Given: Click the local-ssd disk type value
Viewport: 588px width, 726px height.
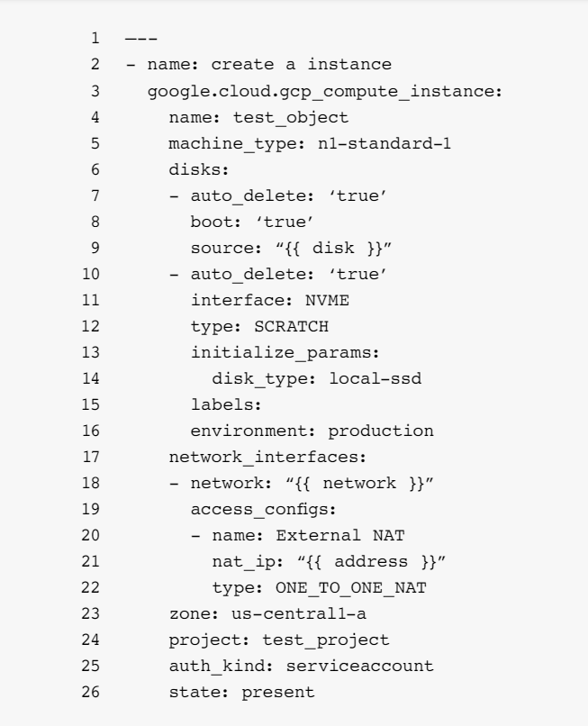Looking at the screenshot, I should (x=375, y=378).
